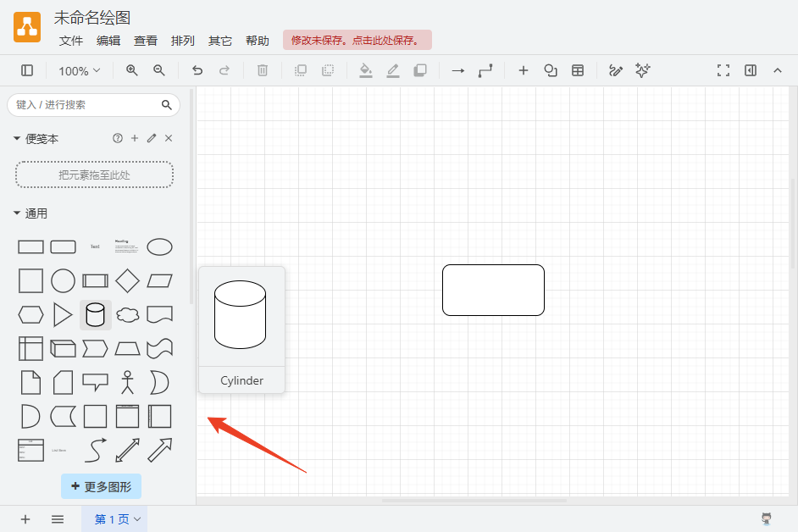Add to scratchpad with the plus icon
Screen dimensions: 798x532
tap(135, 138)
